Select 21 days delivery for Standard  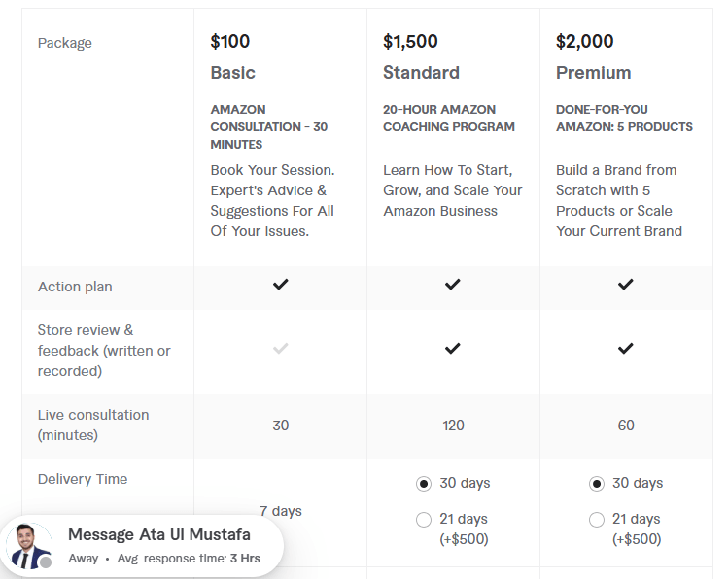424,520
